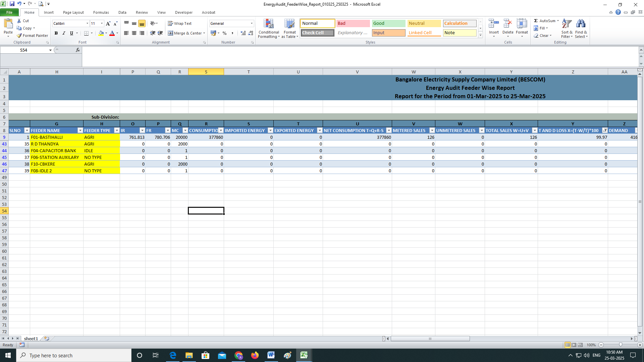Viewport: 644px width, 362px height.
Task: Click Decrease Font Size icon
Action: pyautogui.click(x=115, y=23)
